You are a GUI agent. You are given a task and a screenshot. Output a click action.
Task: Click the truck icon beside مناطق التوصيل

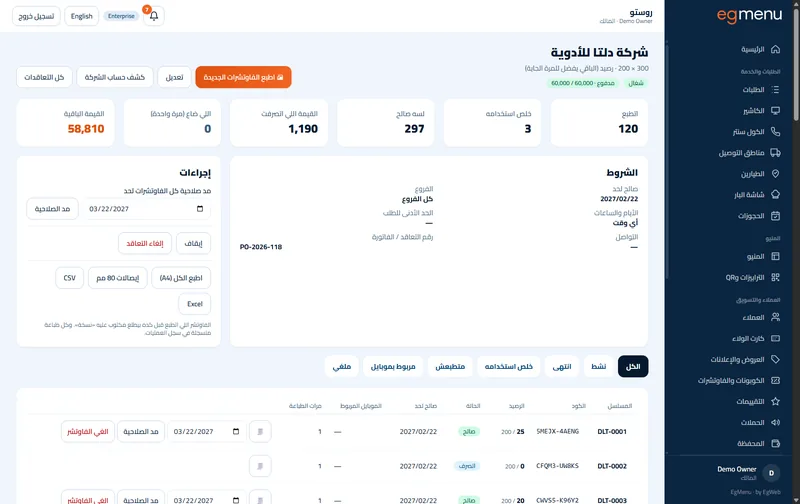776,153
